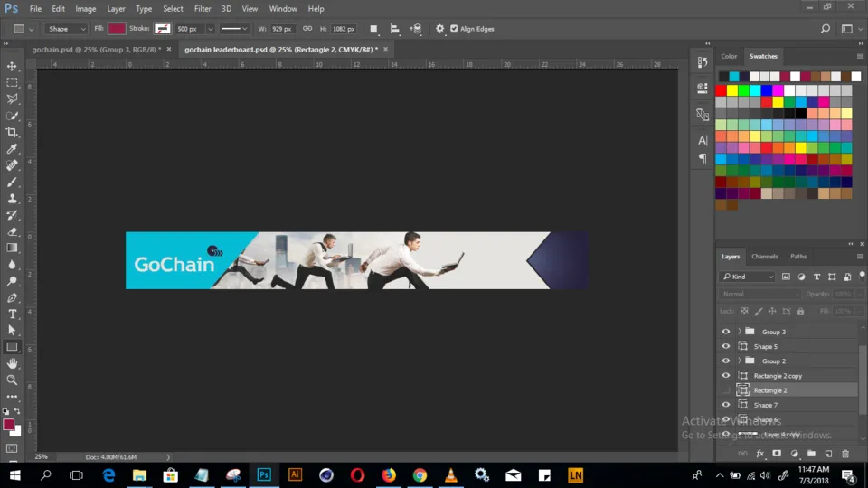Select the Polygonal Lasso tool

coord(12,99)
